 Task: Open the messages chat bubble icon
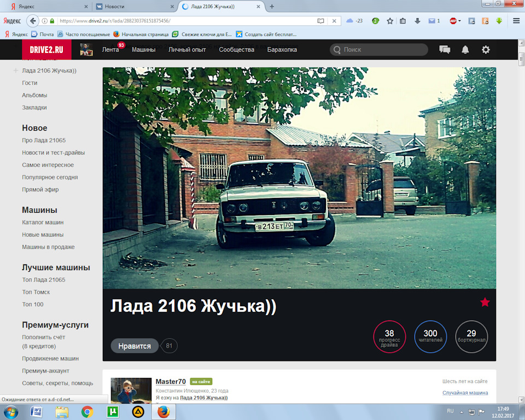(x=445, y=50)
